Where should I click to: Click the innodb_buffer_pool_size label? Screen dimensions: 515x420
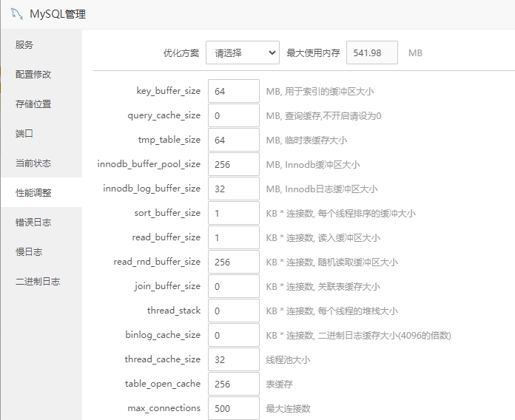coord(149,164)
